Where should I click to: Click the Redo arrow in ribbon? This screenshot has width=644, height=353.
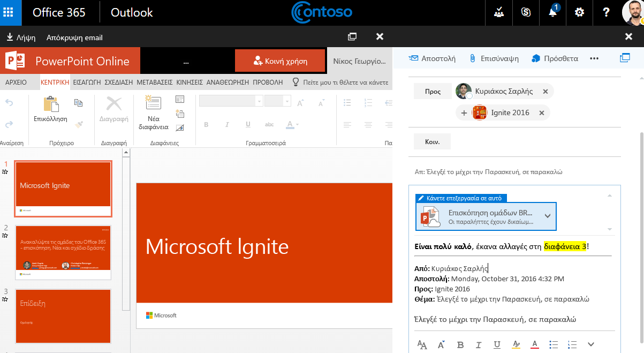tap(9, 124)
